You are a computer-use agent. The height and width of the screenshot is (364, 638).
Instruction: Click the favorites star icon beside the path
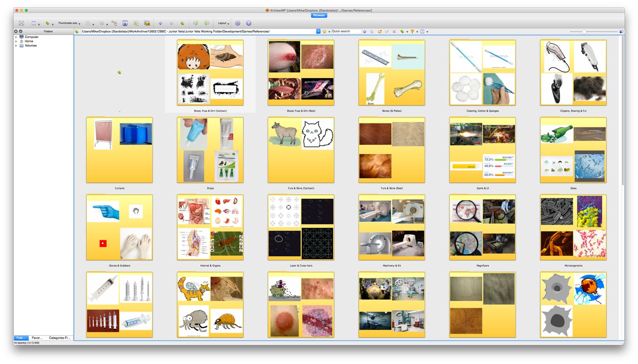click(324, 31)
